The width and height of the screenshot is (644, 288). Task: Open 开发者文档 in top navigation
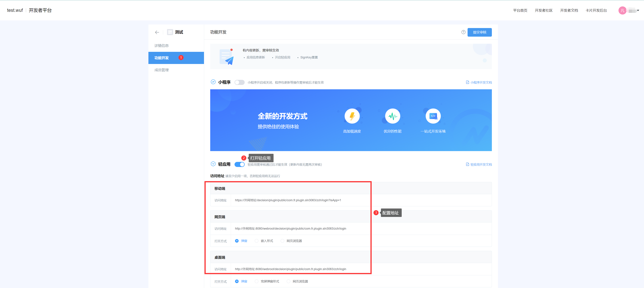tap(569, 10)
